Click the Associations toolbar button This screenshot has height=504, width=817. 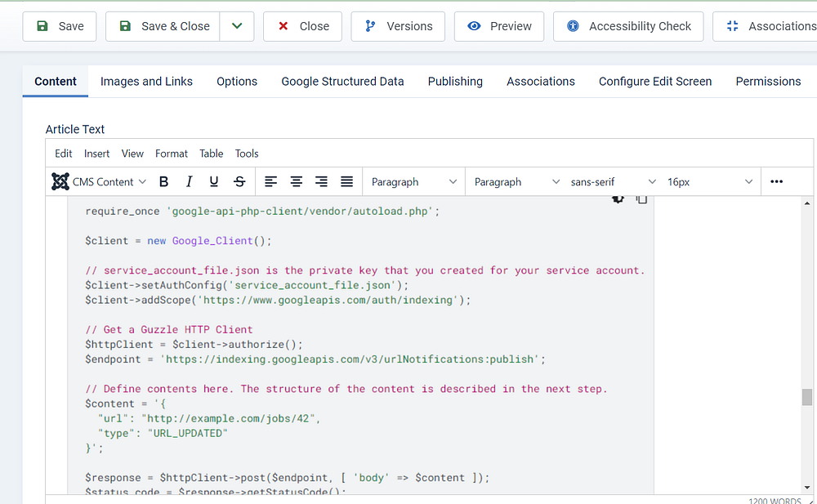(766, 26)
